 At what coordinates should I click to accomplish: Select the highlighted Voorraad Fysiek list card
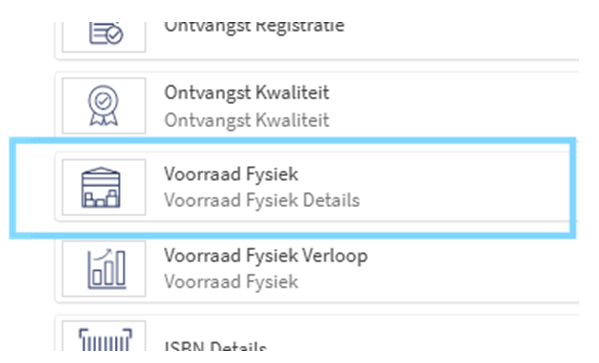coord(317,187)
